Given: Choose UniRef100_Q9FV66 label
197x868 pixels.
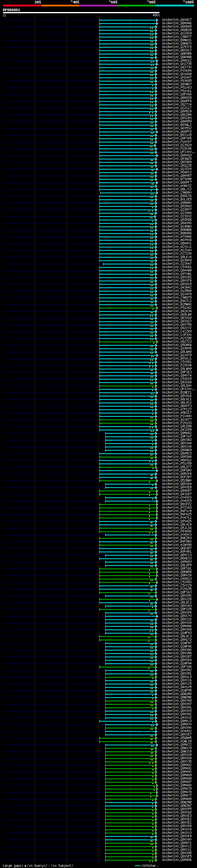Looking at the screenshot, I should point(177,94).
